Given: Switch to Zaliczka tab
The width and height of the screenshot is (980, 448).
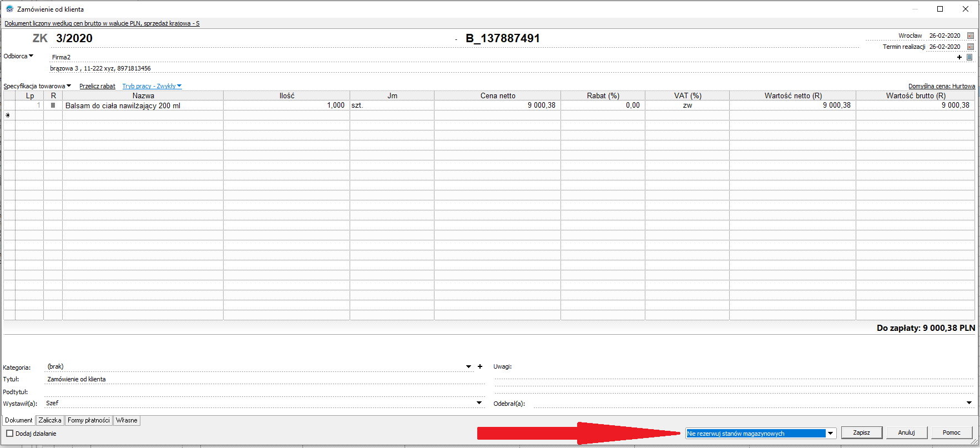Looking at the screenshot, I should tap(50, 420).
